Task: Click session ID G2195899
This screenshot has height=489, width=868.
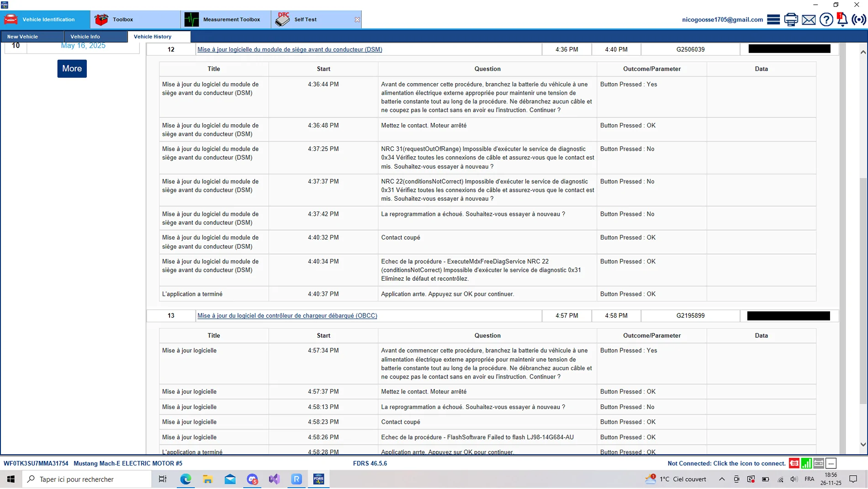Action: [690, 316]
